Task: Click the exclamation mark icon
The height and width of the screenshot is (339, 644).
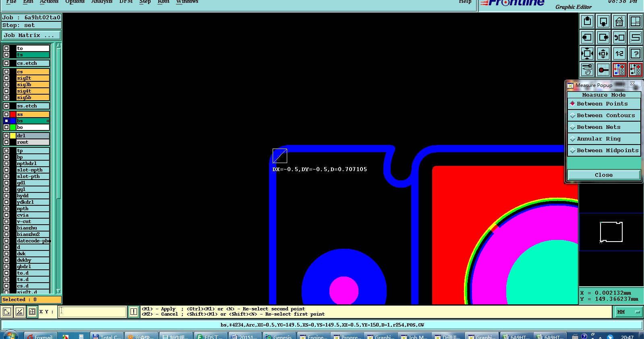Action: coord(134,312)
